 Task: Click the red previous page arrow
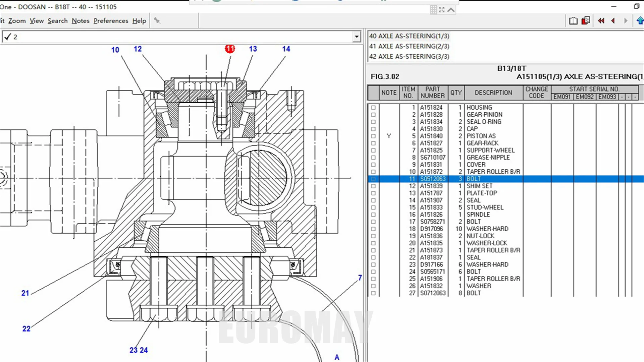[x=613, y=21]
